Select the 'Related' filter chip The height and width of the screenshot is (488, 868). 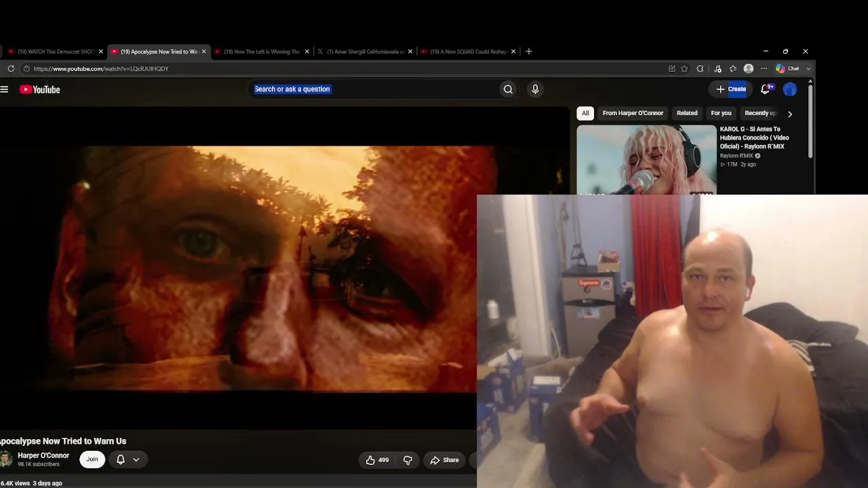coord(687,113)
